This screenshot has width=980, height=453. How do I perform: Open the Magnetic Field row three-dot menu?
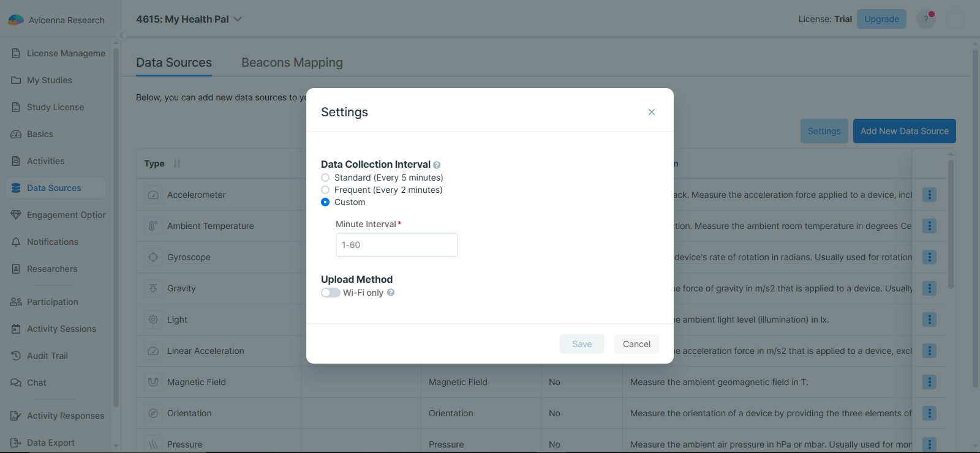pyautogui.click(x=929, y=382)
